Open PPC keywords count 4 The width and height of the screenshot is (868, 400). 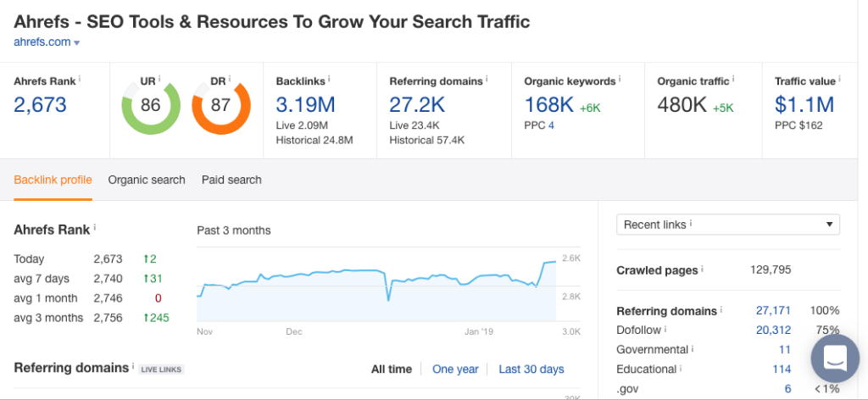(x=551, y=125)
